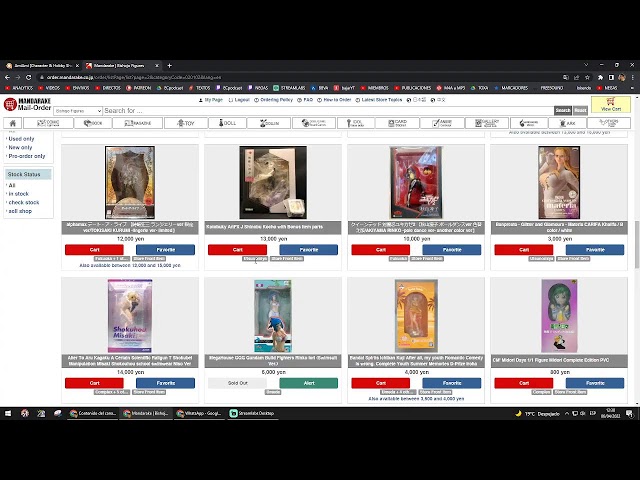Open the CARD category
Screen dimensions: 640x480
(x=397, y=123)
